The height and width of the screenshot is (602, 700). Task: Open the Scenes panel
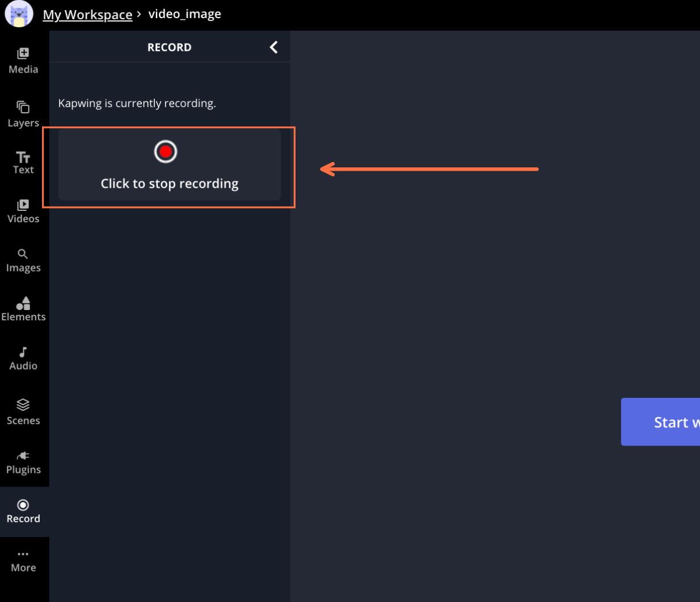coord(23,412)
